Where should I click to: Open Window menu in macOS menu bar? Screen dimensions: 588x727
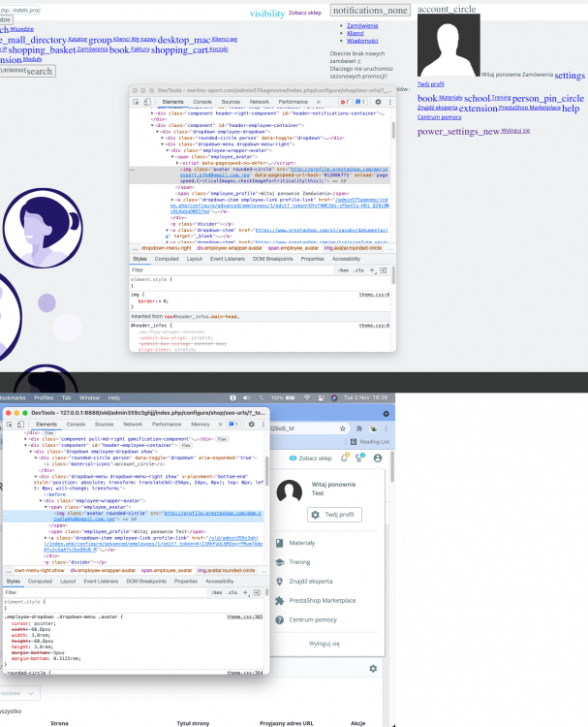[89, 397]
